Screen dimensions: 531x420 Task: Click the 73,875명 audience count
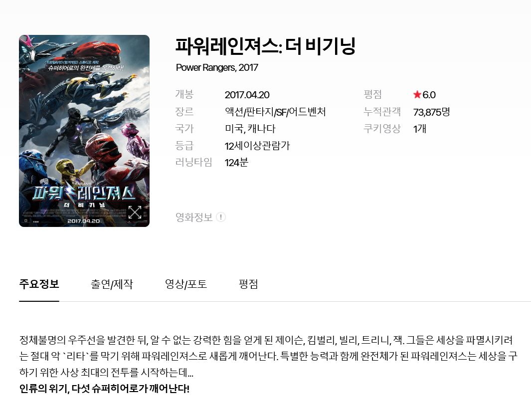coord(431,112)
